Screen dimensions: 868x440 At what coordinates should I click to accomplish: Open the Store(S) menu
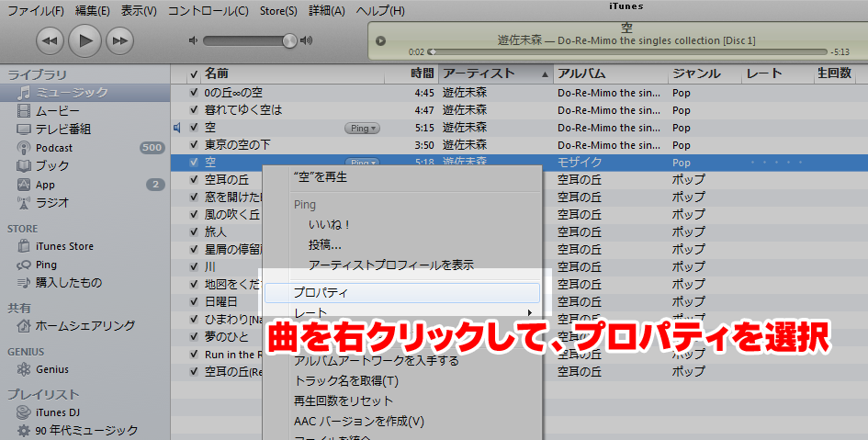point(278,10)
